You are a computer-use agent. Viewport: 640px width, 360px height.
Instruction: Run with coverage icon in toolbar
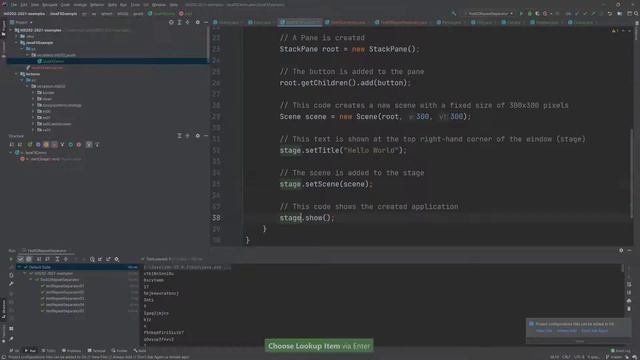(537, 13)
